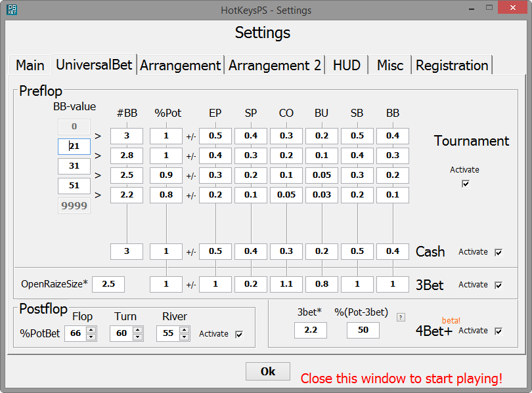532x393 pixels.
Task: Click the 3bet* field showing 2.2
Action: pyautogui.click(x=311, y=330)
